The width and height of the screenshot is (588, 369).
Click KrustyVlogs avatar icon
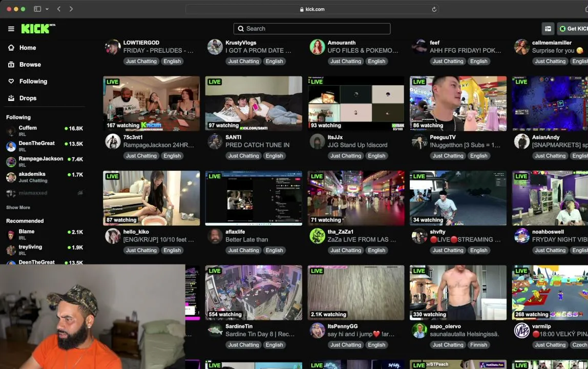click(215, 47)
